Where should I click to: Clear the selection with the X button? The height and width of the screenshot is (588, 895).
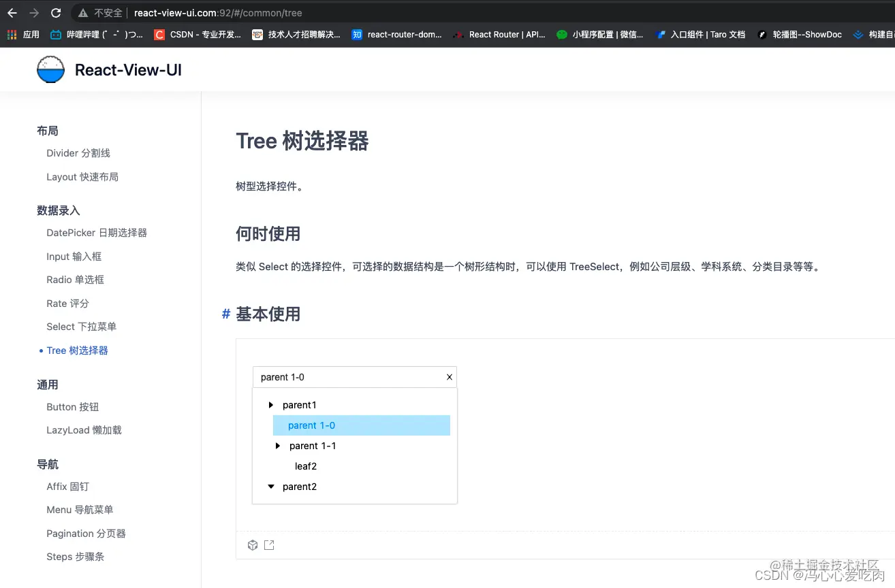449,377
